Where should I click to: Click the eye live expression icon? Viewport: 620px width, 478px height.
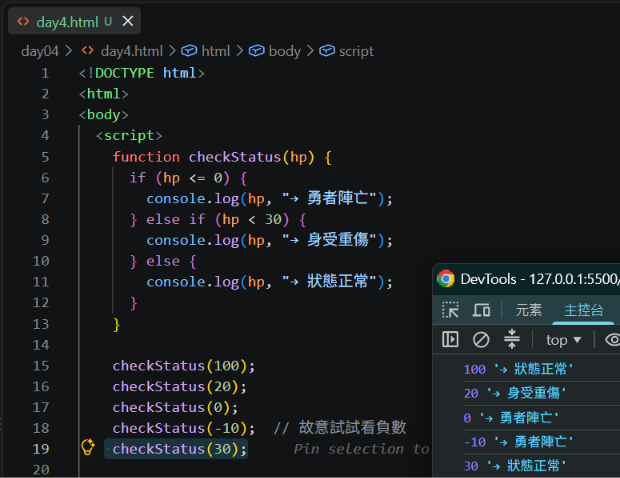click(x=613, y=340)
